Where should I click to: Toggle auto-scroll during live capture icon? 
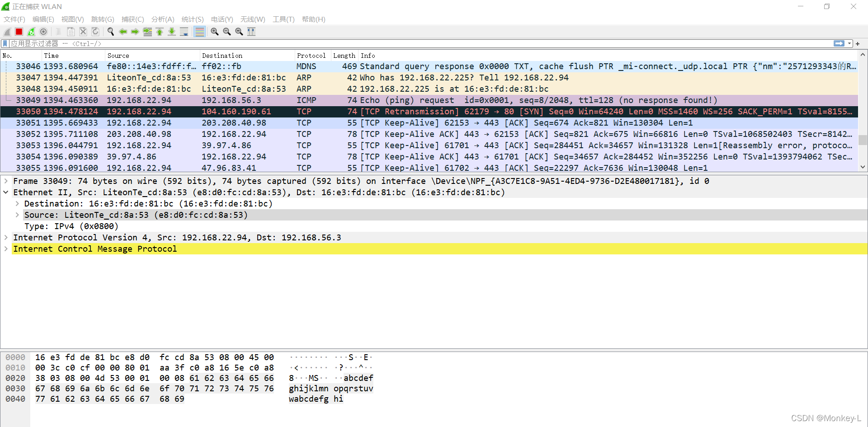(x=184, y=32)
